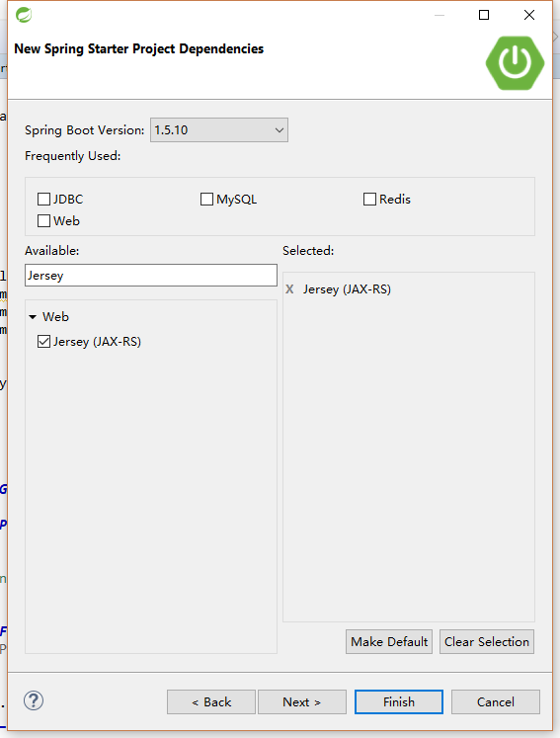The image size is (560, 738).
Task: Enable the JDBC checkbox
Action: (x=43, y=200)
